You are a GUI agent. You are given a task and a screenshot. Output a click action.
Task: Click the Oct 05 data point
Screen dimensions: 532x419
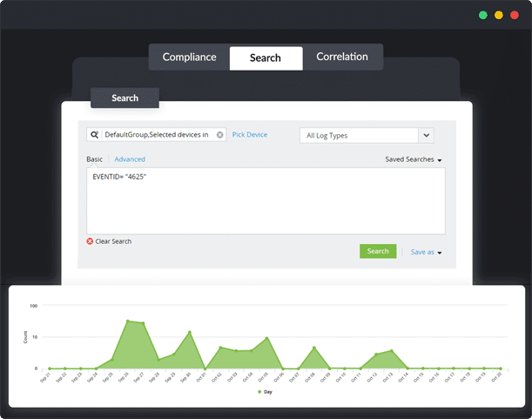pyautogui.click(x=267, y=338)
